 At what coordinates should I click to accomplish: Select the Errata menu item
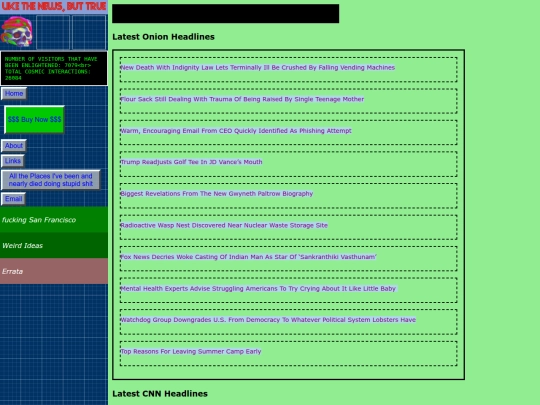pos(54,271)
